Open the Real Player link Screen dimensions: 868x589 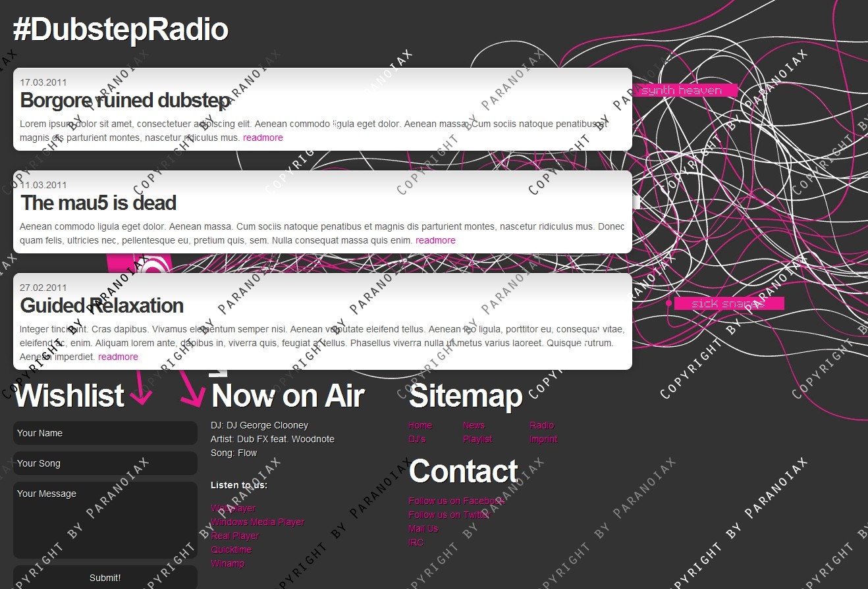pyautogui.click(x=235, y=536)
